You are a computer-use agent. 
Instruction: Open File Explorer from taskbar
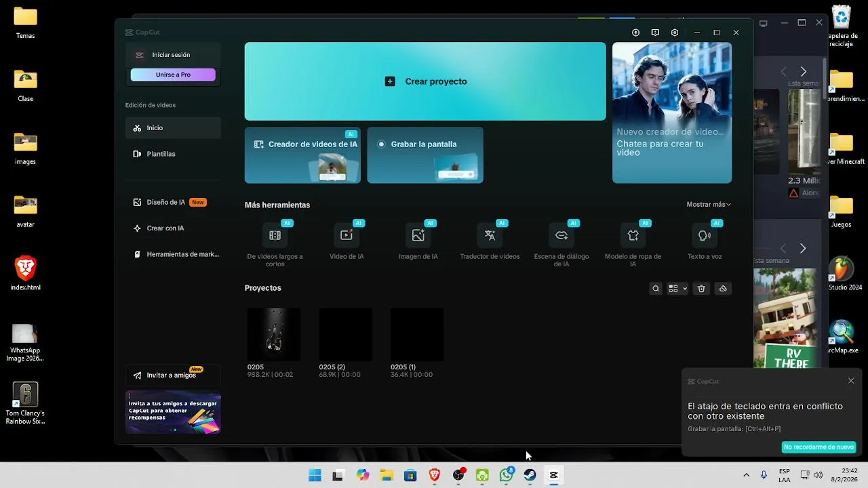[x=387, y=475]
